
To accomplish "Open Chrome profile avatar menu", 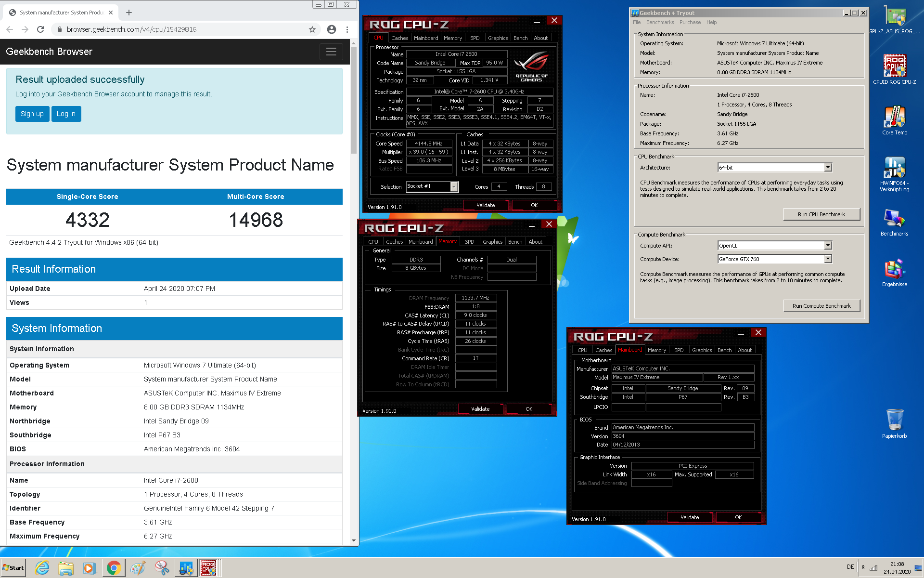I will [332, 29].
